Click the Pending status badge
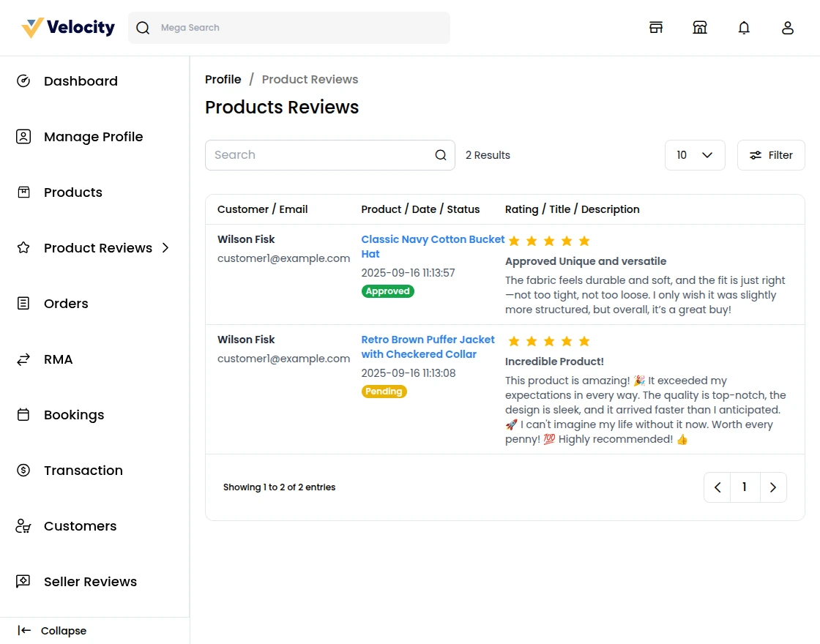Image resolution: width=820 pixels, height=644 pixels. pyautogui.click(x=384, y=391)
